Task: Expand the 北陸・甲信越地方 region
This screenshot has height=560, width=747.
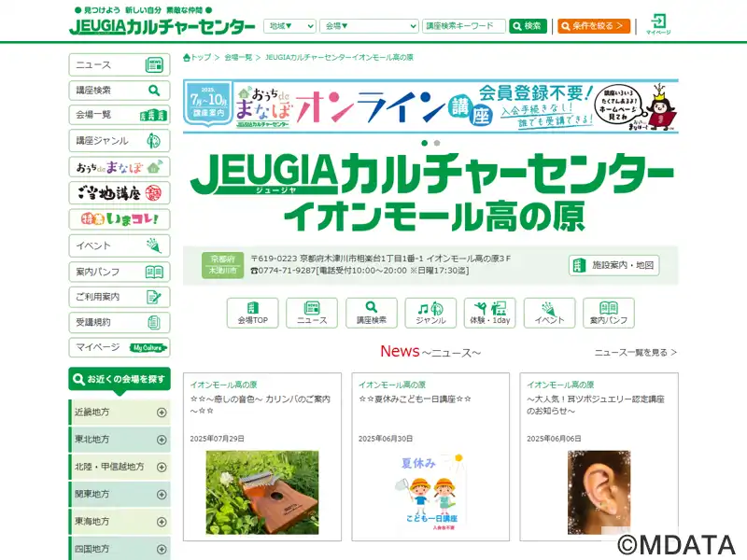Action: point(120,468)
